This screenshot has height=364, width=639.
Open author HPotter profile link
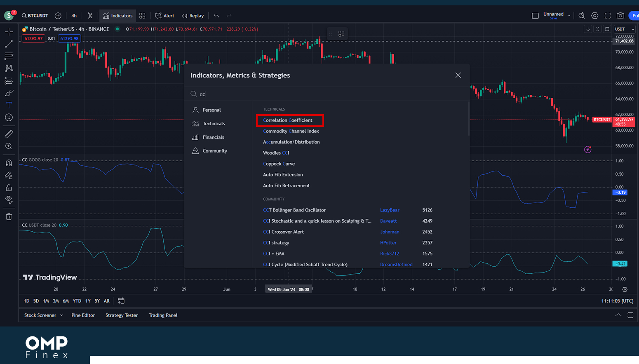coord(388,243)
